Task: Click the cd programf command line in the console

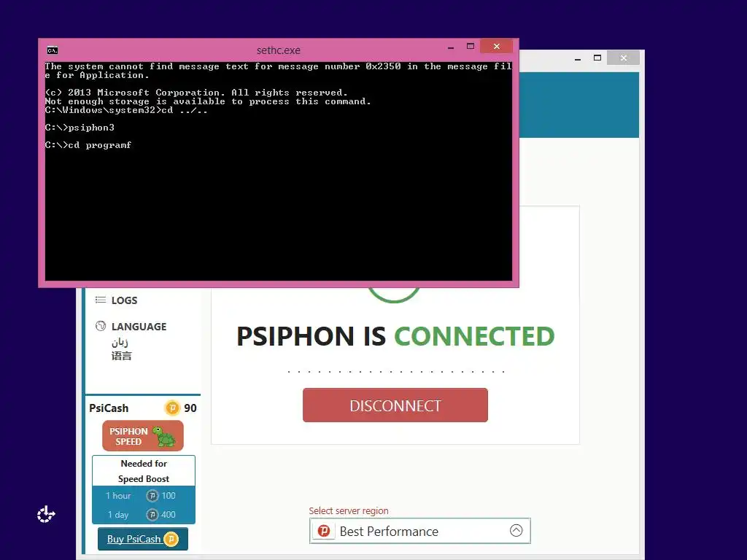Action: [88, 145]
